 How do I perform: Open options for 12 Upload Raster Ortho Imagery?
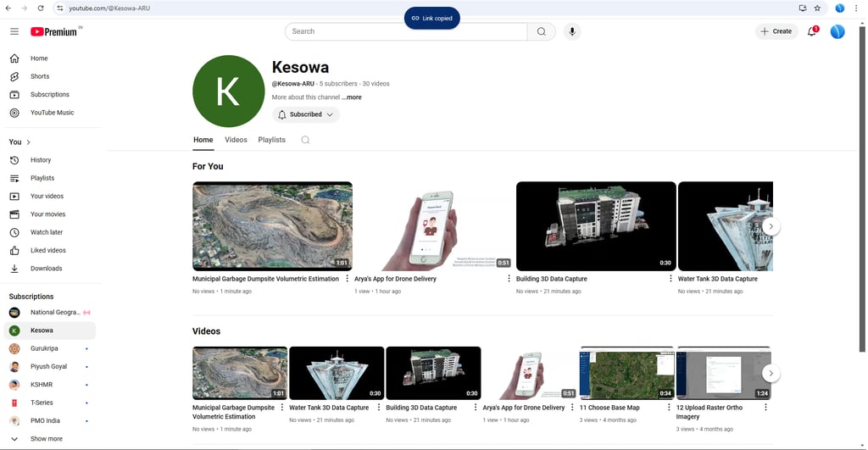tap(765, 408)
